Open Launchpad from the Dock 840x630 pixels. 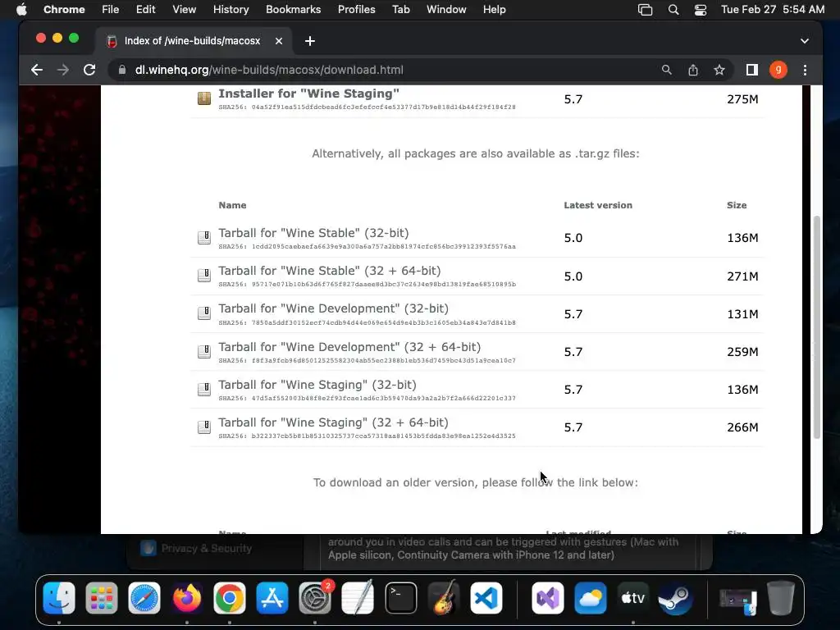point(101,598)
